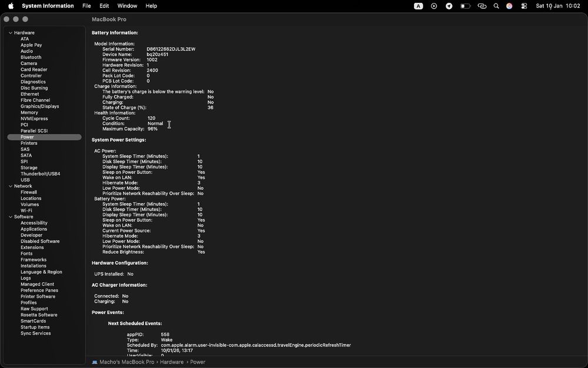Click the State of Charge value 36
The height and width of the screenshot is (368, 588).
211,107
